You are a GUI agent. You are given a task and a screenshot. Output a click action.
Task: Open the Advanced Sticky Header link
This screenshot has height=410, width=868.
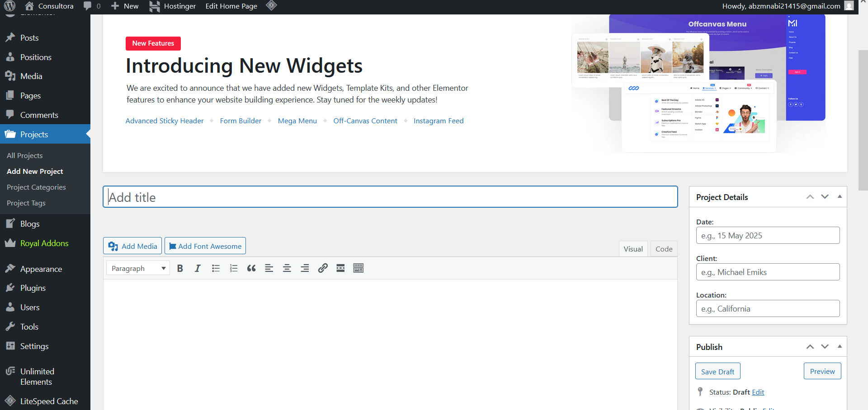point(164,121)
